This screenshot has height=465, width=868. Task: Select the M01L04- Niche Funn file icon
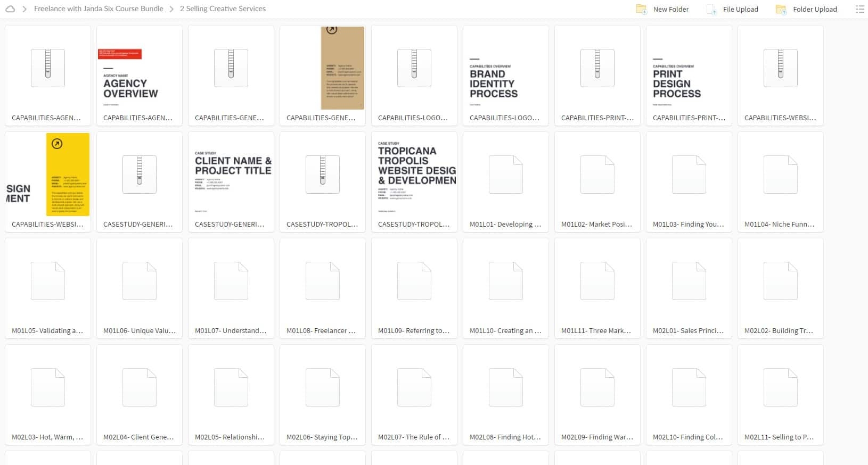click(x=781, y=175)
